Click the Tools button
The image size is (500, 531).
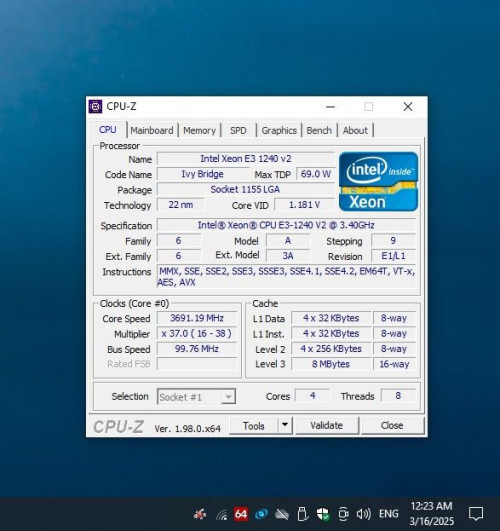click(x=254, y=425)
